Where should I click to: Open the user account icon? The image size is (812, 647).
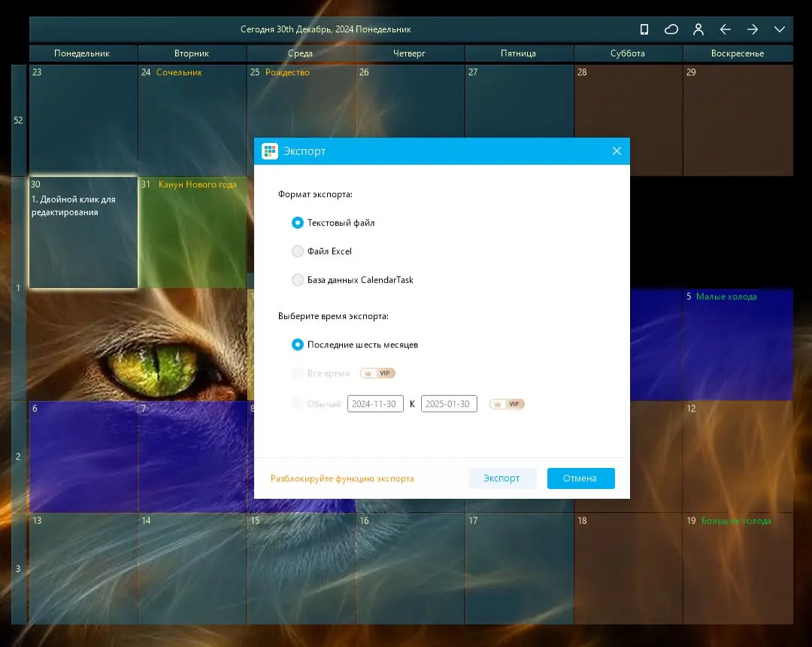[698, 29]
